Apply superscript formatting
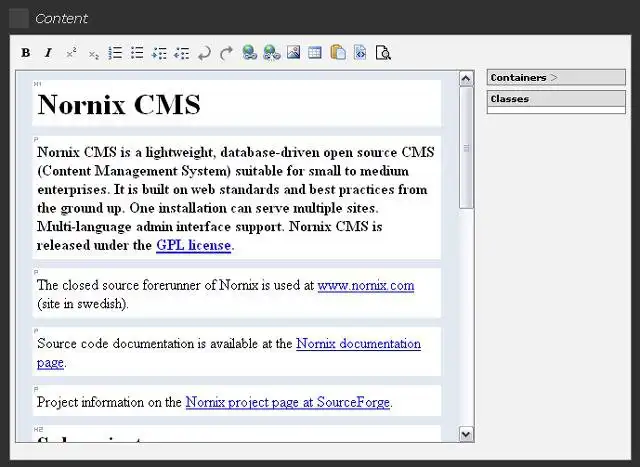Screen dimensions: 640x467 71,53
